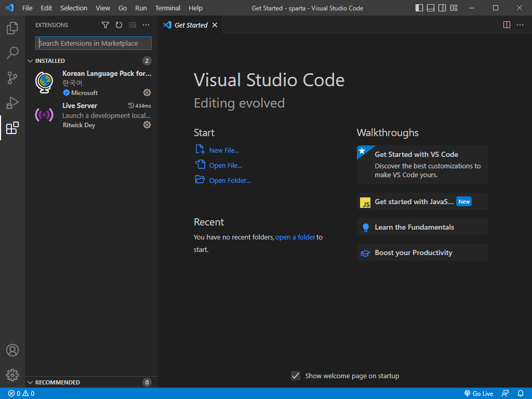Select the Extensions view icon

tap(12, 128)
